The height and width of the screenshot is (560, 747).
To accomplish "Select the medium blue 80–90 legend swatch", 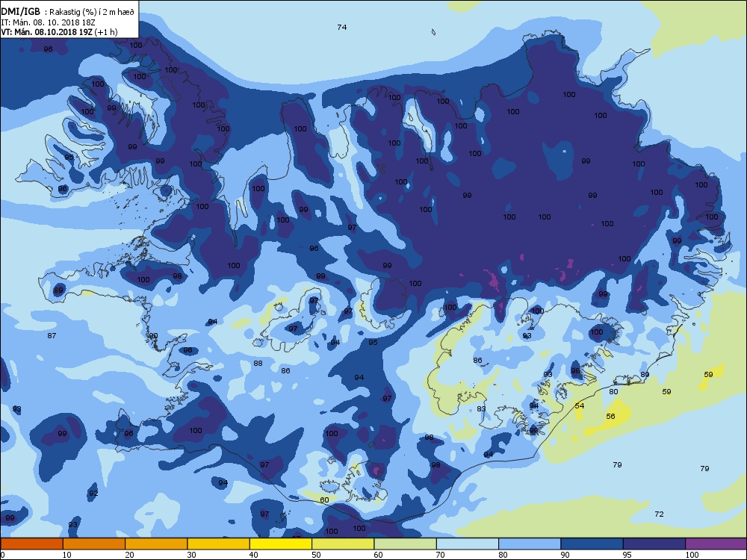I will (x=530, y=544).
